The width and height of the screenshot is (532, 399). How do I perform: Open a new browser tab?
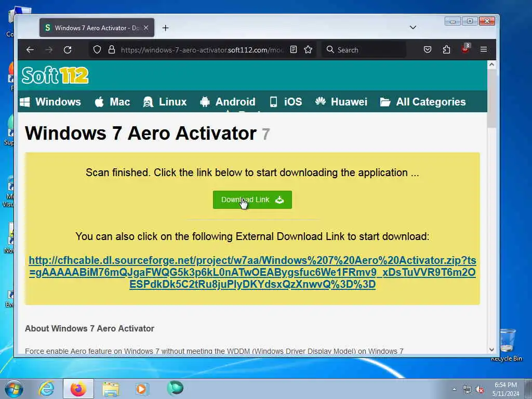pyautogui.click(x=165, y=28)
